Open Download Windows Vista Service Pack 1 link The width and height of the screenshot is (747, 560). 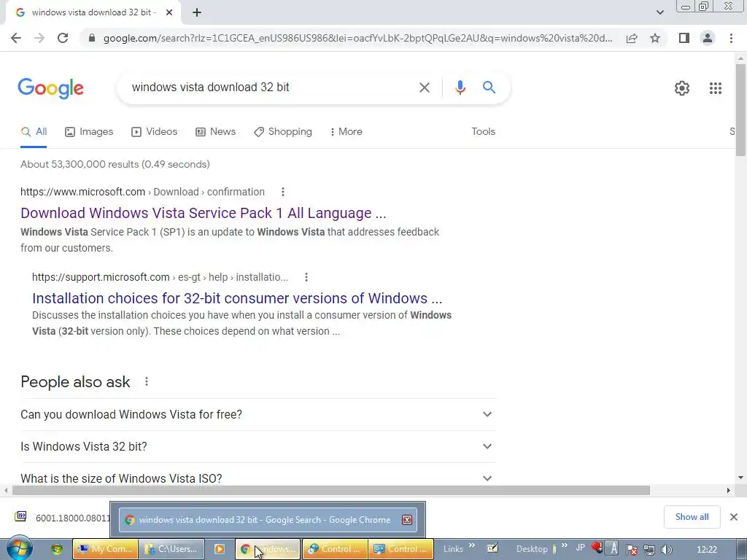[x=204, y=213]
